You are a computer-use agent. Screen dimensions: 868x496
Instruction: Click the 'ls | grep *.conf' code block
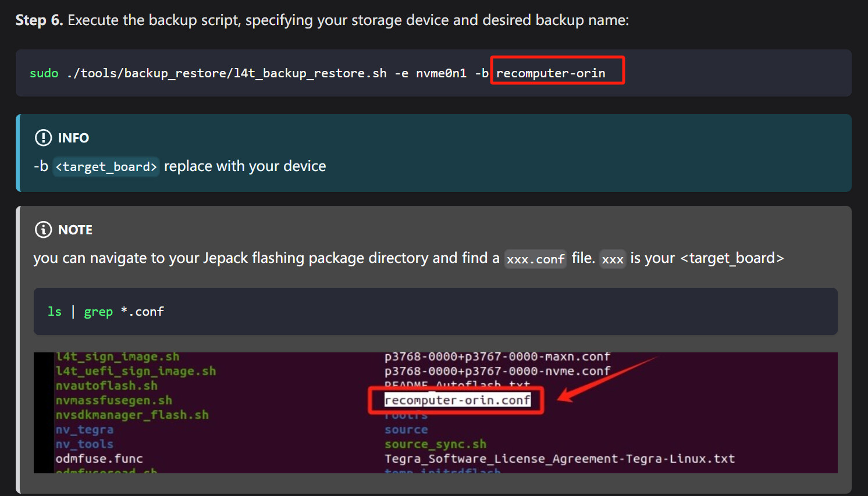tap(435, 312)
